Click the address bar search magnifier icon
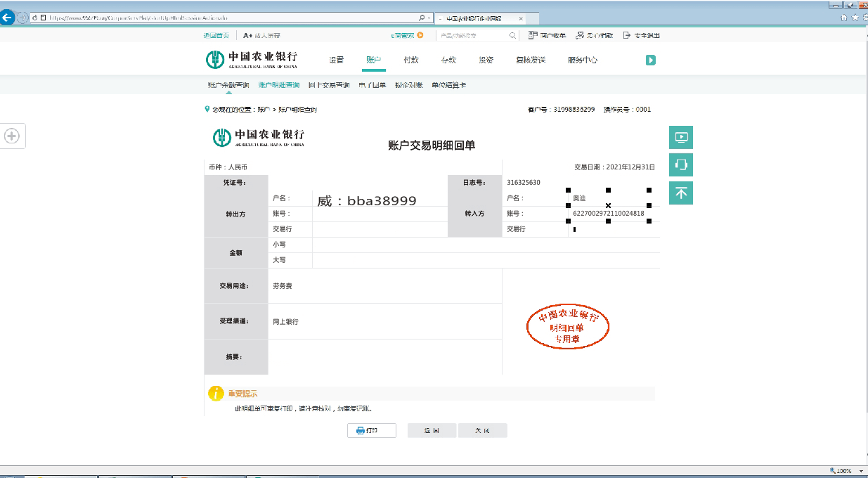Viewport: 868px width, 478px height. pyautogui.click(x=421, y=18)
